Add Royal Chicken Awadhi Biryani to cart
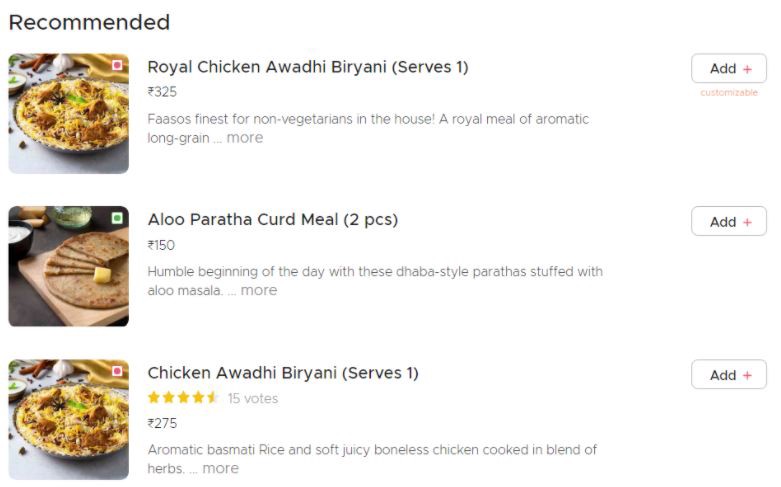Screen dimensions: 781x487 point(728,69)
